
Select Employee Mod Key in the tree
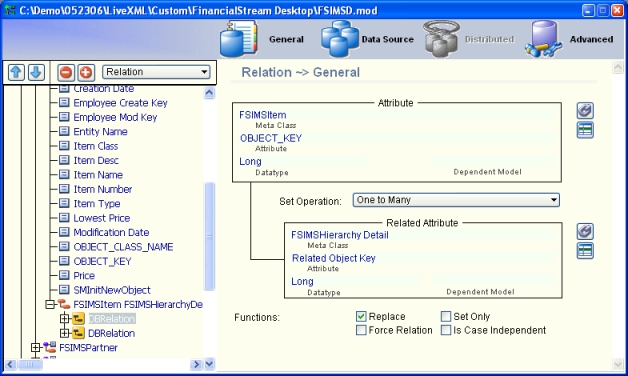click(115, 117)
